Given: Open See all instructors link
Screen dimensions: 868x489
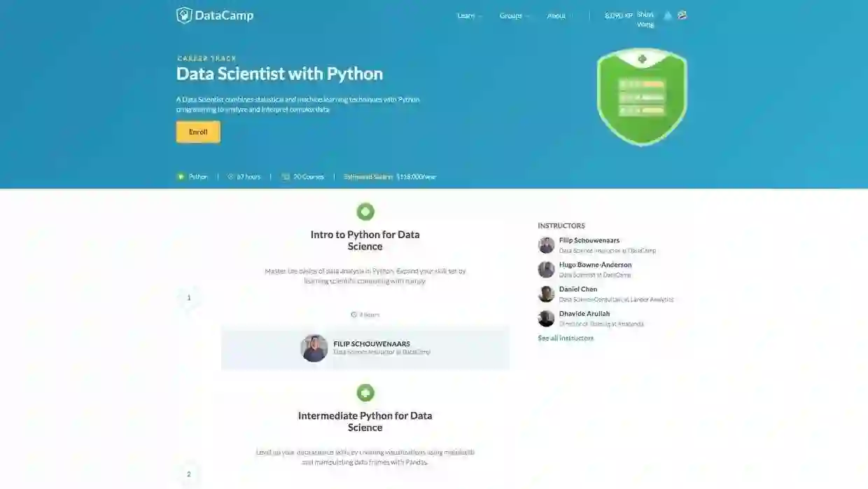Looking at the screenshot, I should pos(566,338).
